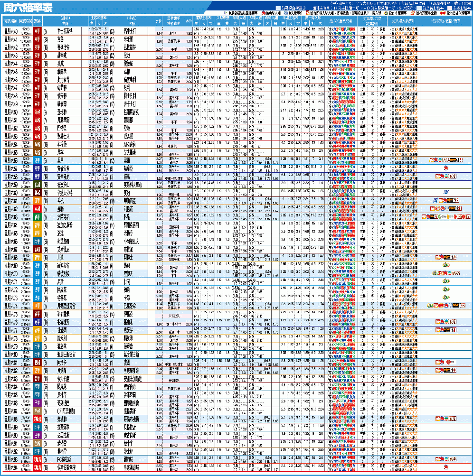
Task: Click the red broadcast icon in row 星期六57
Action: [x=445, y=168]
